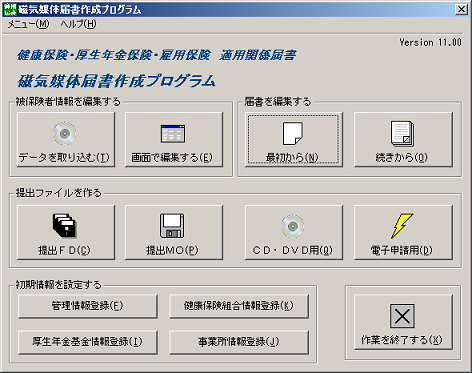Click the blue 磁気媒体届書作成プログラム heading

(x=117, y=81)
